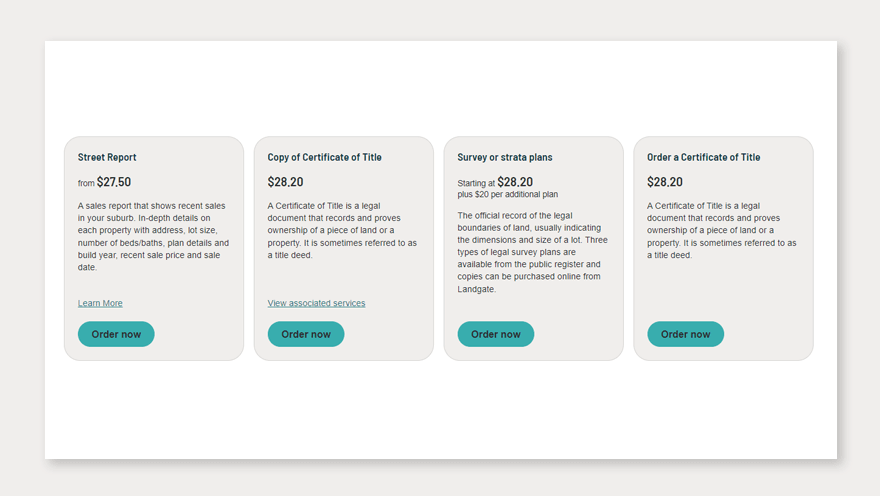The image size is (880, 496).
Task: Click the description in Order a Certificate of Title card
Action: 722,230
